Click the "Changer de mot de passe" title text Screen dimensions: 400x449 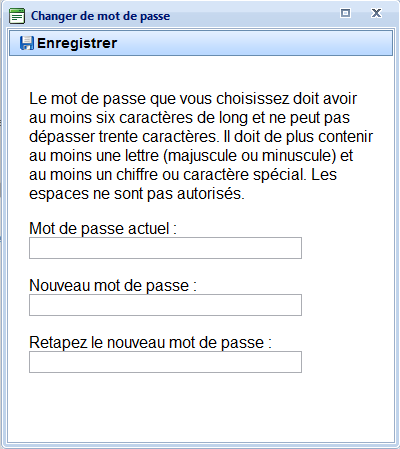tap(100, 16)
